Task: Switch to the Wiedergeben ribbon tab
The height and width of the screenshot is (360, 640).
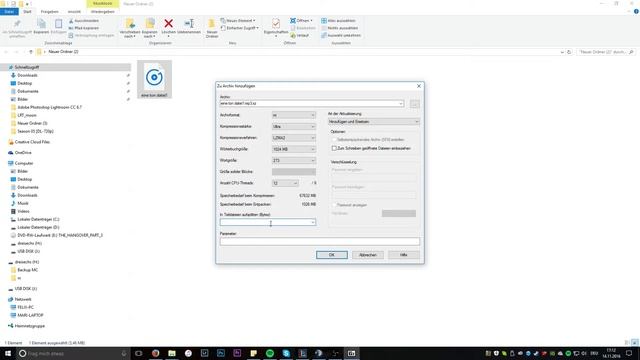Action: pos(102,12)
